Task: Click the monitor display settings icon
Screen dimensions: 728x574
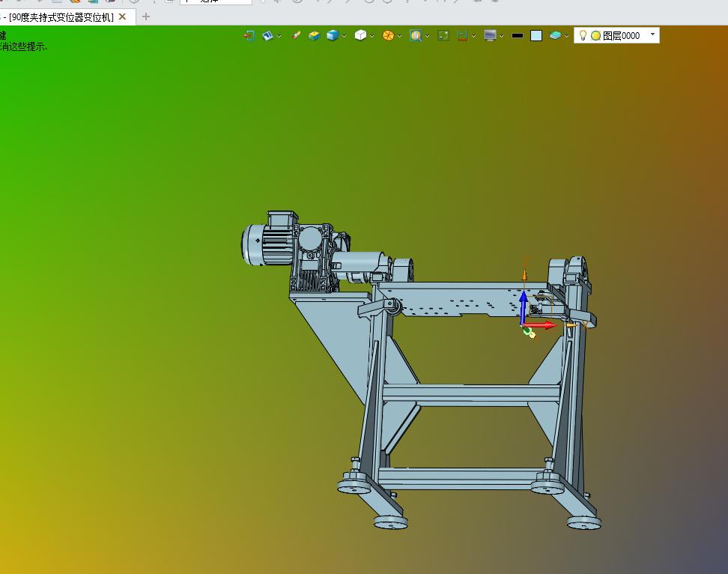Action: click(x=491, y=36)
